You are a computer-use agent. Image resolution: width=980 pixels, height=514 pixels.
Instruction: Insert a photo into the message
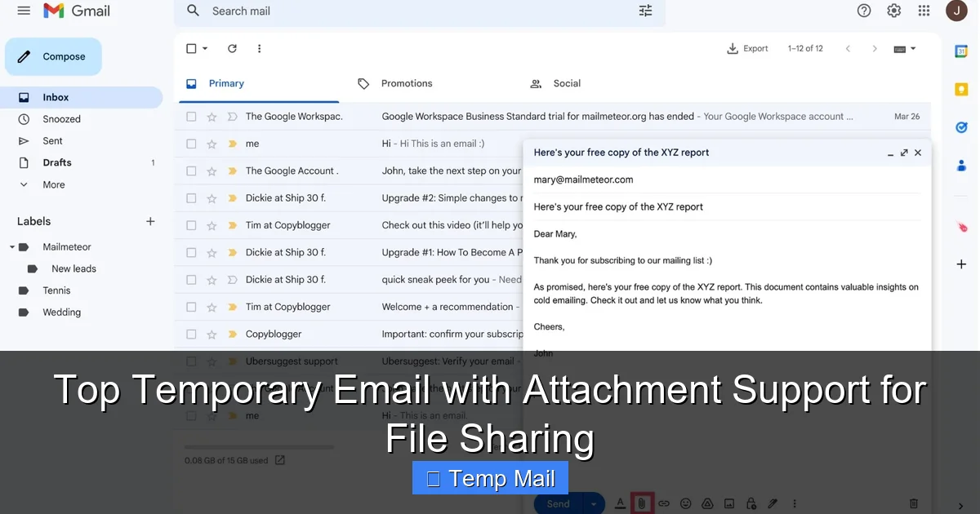click(x=729, y=503)
